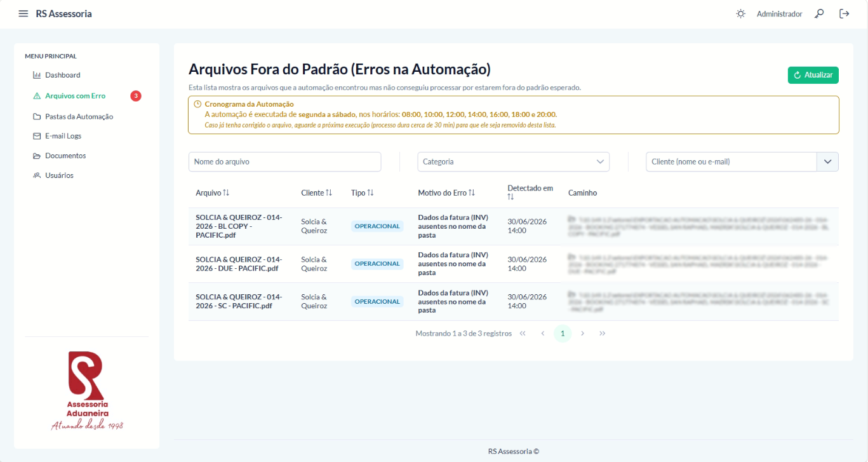868x462 pixels.
Task: Click error reason text in DUE row
Action: tap(453, 264)
